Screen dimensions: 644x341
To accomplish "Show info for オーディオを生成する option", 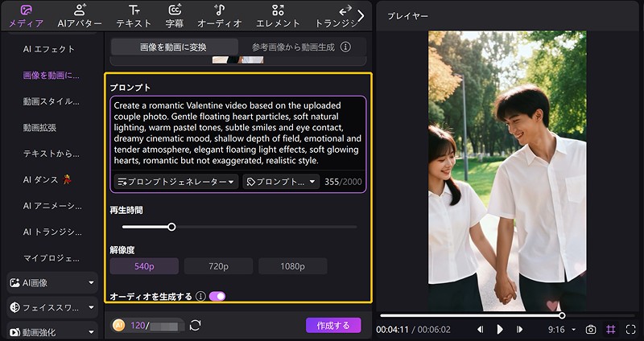I will coord(200,297).
